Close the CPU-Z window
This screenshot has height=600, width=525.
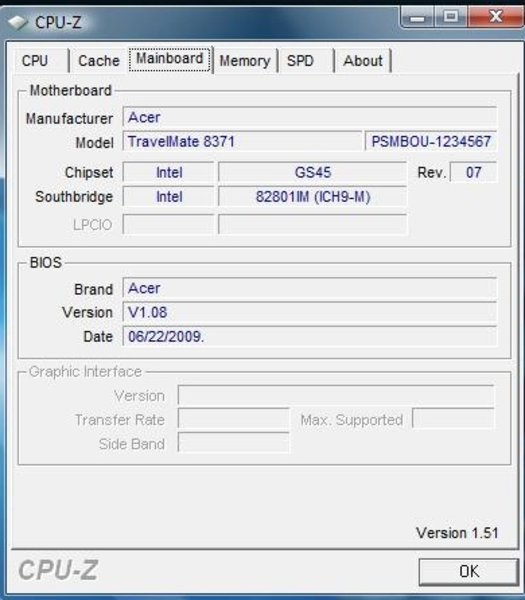[x=496, y=17]
